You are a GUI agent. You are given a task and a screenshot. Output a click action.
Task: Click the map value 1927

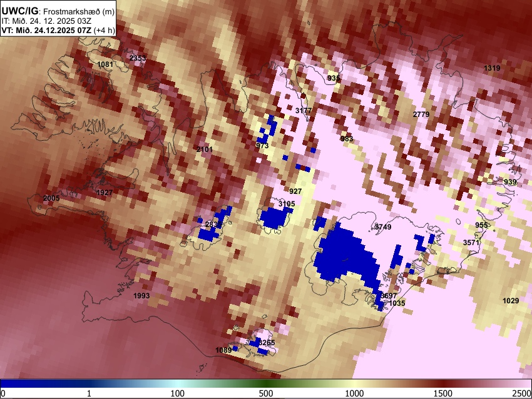point(105,193)
